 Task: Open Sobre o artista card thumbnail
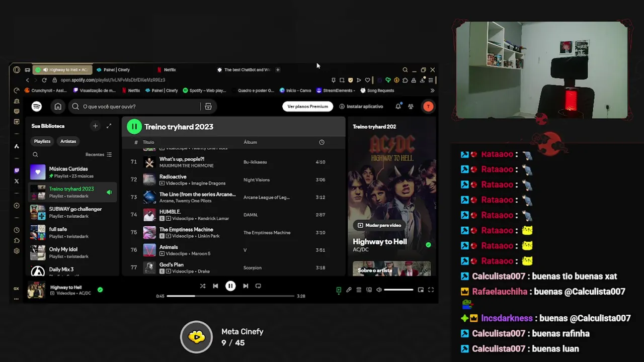tap(391, 268)
